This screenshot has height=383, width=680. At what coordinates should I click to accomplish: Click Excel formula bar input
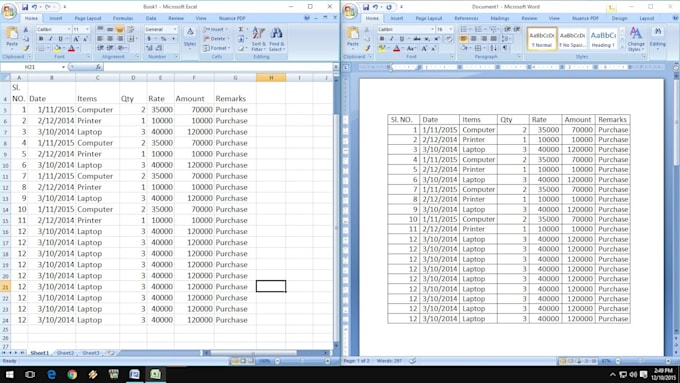click(x=218, y=67)
